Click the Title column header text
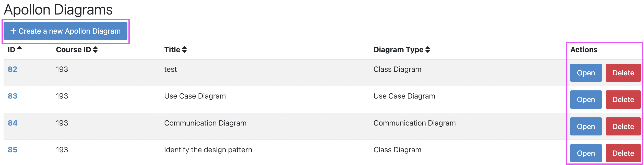644x165 pixels. tap(172, 50)
